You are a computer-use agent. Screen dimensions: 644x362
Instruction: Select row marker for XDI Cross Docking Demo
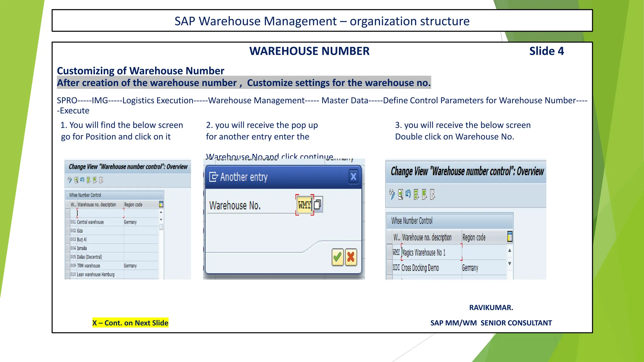click(389, 268)
